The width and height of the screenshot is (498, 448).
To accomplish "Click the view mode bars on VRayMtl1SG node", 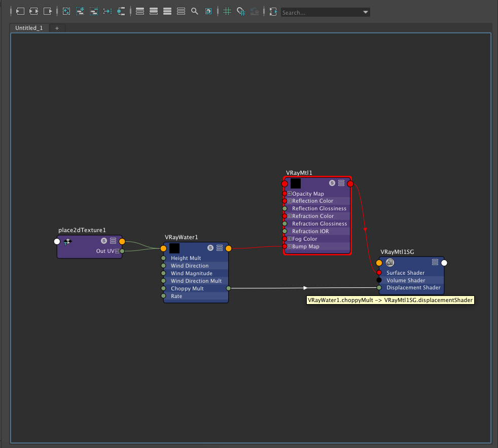I will tap(435, 262).
